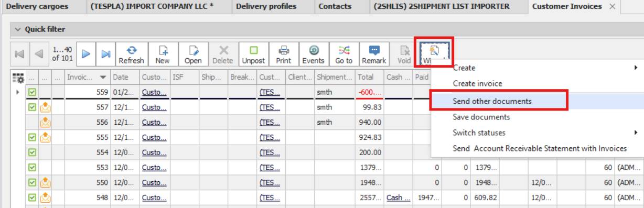Open the Custo... link on invoice 559 row
Screen dimensions: 644x208
(x=154, y=92)
